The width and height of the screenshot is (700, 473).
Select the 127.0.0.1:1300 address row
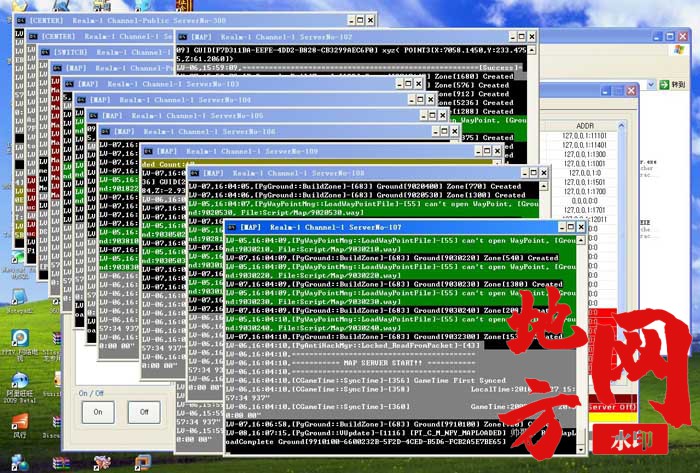pos(584,154)
